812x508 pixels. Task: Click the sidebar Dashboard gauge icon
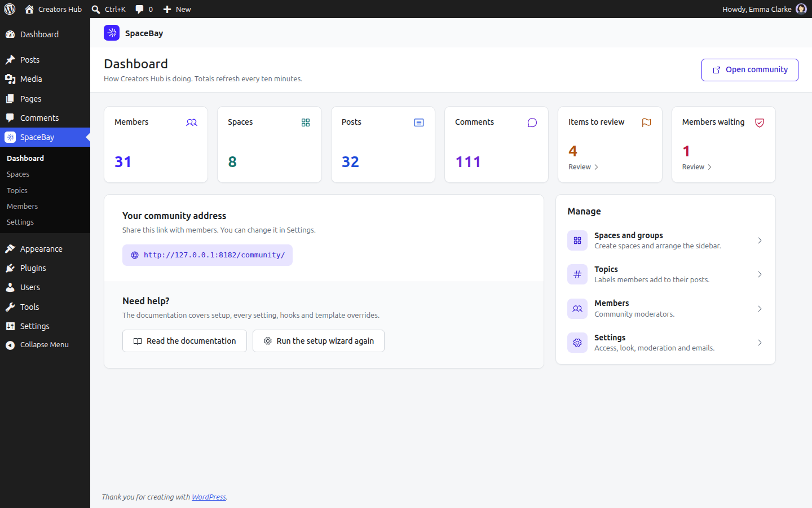(x=10, y=34)
